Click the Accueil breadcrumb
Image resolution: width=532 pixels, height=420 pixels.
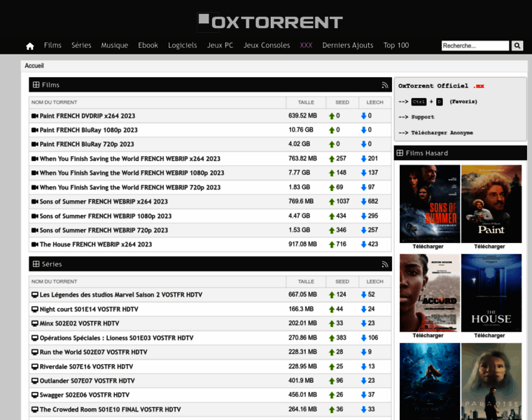pyautogui.click(x=34, y=66)
